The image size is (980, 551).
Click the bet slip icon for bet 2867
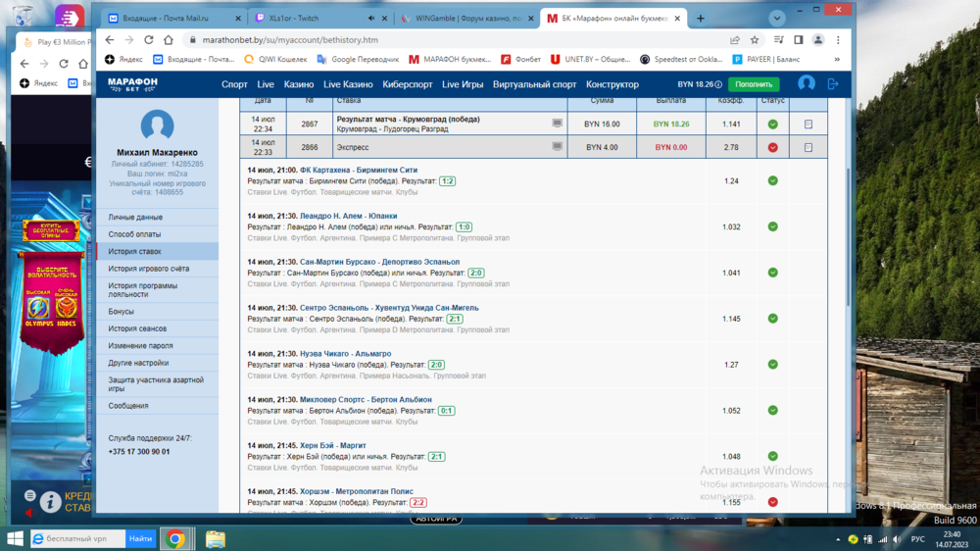click(808, 125)
